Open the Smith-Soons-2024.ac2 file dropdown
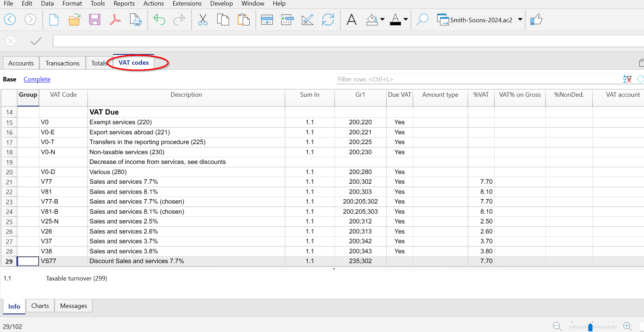Screen dimensions: 644x332 [x=520, y=19]
